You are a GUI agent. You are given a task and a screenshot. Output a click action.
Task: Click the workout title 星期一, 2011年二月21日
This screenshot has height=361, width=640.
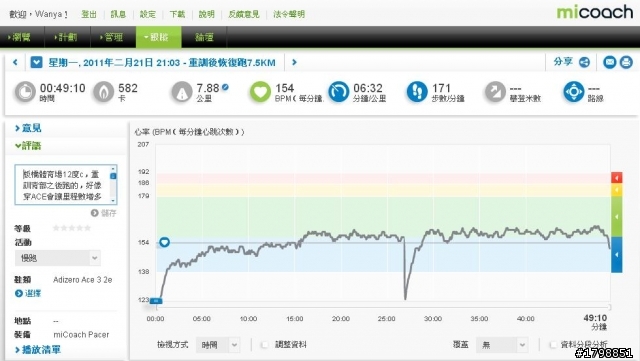(162, 62)
